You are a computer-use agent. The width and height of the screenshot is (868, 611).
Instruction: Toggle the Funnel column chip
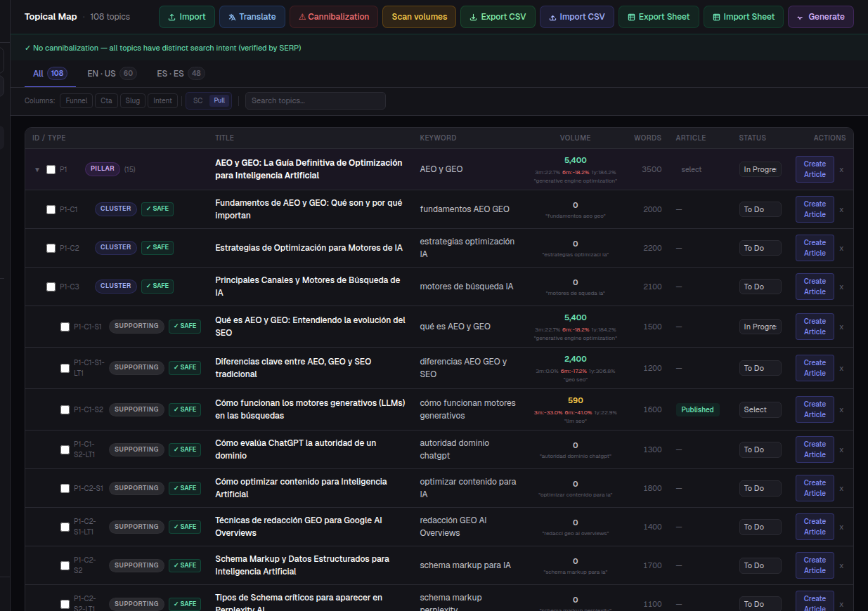coord(77,100)
